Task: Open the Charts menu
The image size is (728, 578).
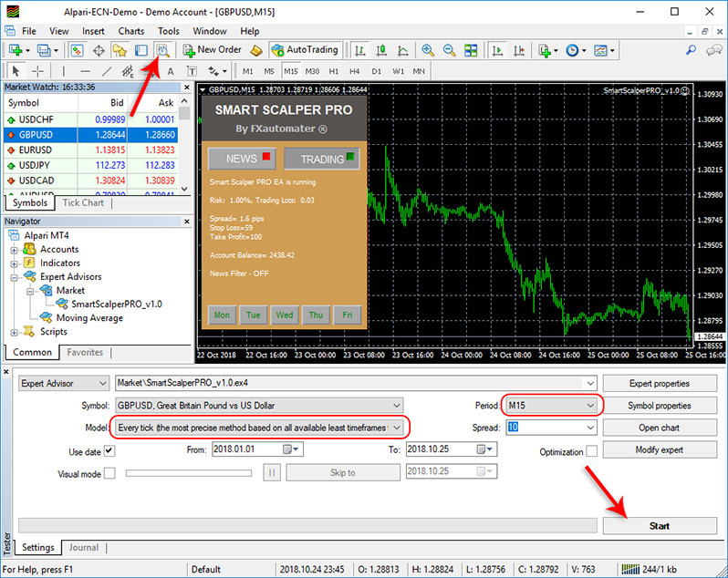Action: [x=131, y=31]
